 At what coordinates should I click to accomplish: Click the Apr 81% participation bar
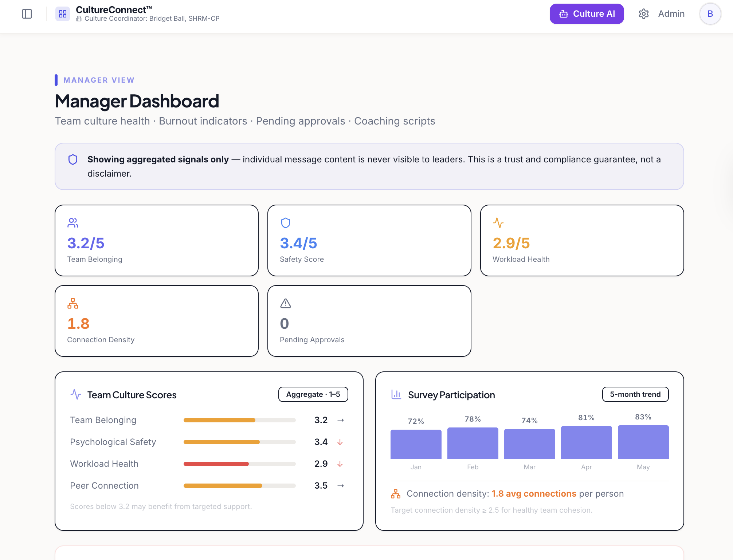(x=587, y=442)
